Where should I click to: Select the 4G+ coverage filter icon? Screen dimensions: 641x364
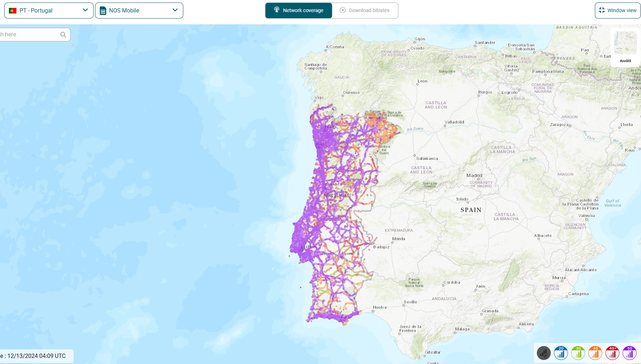[612, 353]
